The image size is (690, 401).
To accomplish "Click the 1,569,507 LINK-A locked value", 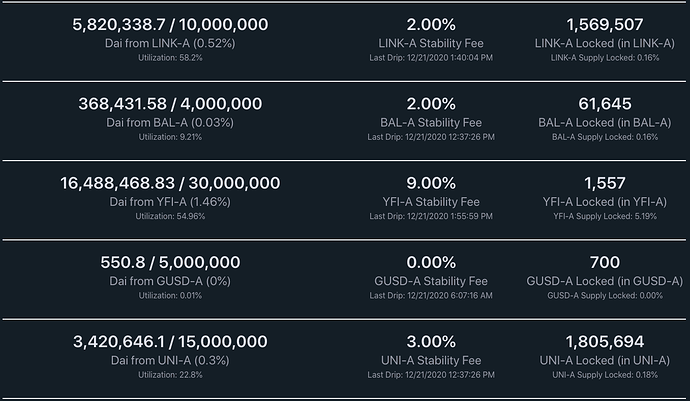I will click(x=604, y=24).
